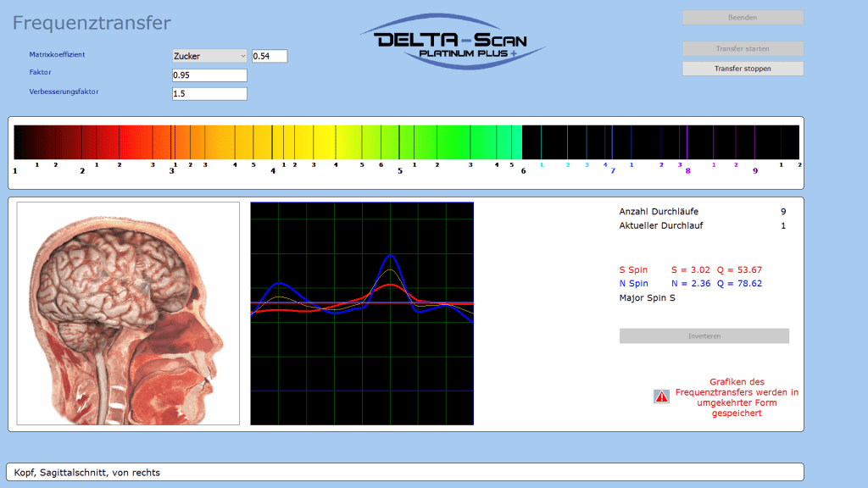
Task: Click the head sagittal section image
Action: click(x=128, y=313)
